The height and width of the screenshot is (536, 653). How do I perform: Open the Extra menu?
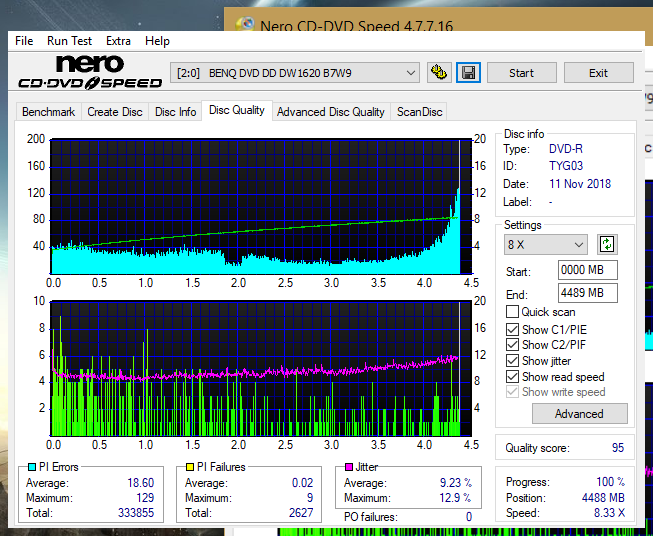click(118, 41)
